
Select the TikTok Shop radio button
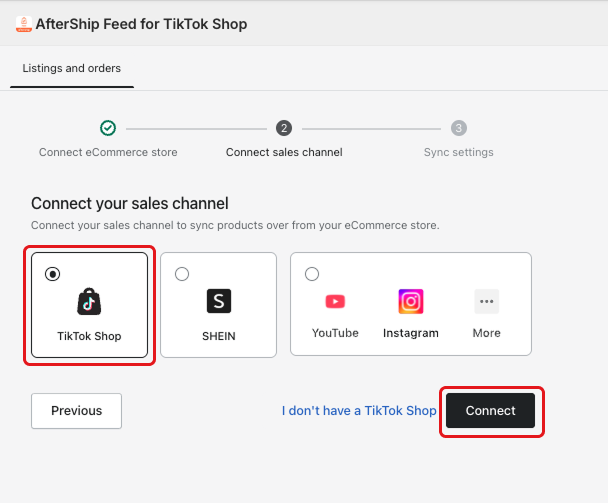52,274
